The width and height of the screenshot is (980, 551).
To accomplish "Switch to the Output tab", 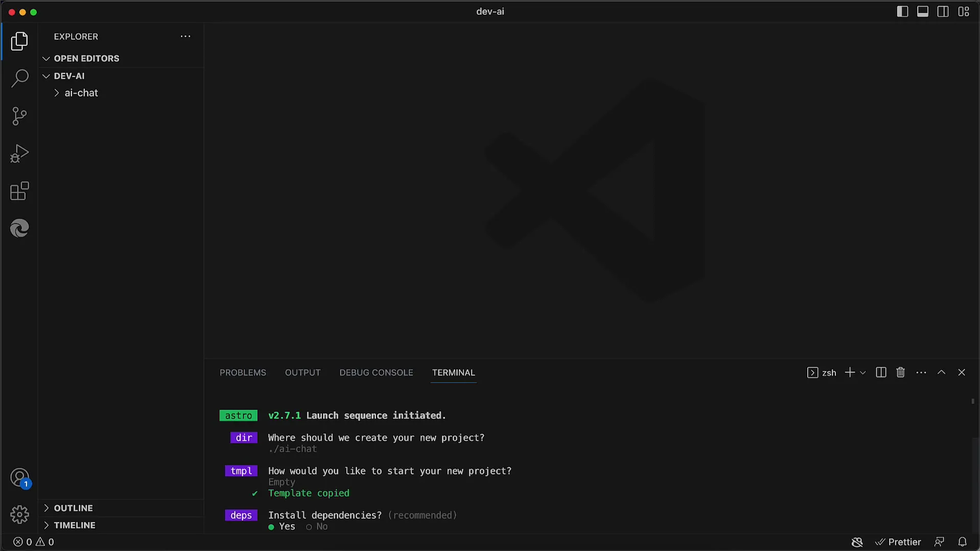I will (302, 373).
